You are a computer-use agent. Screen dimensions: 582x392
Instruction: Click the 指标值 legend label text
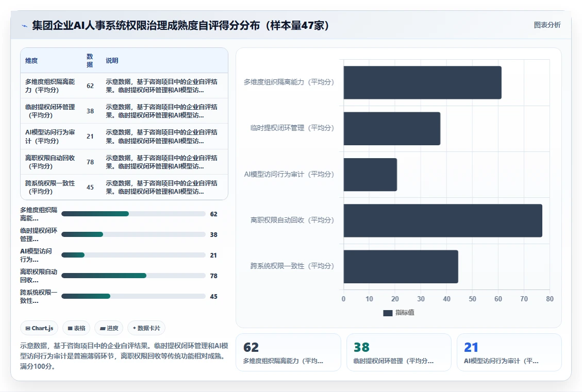405,313
